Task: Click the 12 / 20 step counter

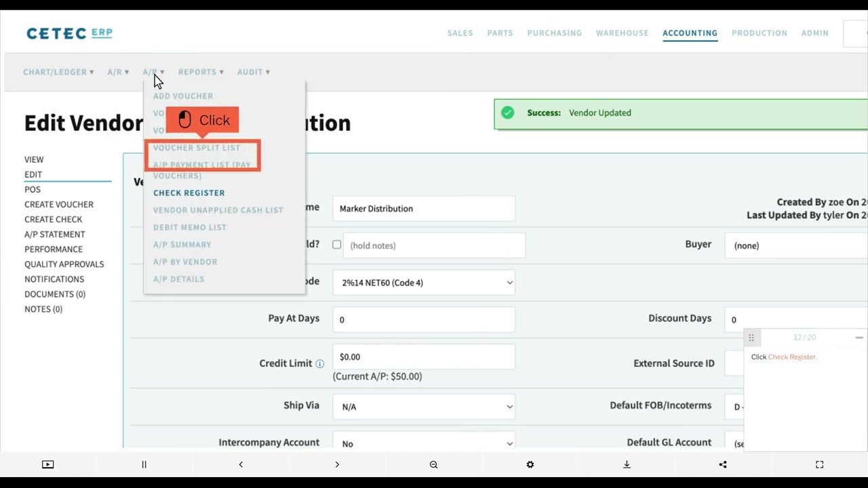Action: click(x=804, y=338)
